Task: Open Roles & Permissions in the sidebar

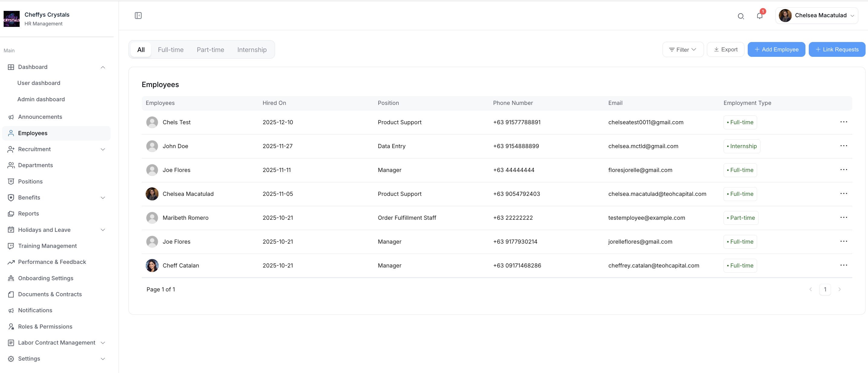Action: coord(45,326)
